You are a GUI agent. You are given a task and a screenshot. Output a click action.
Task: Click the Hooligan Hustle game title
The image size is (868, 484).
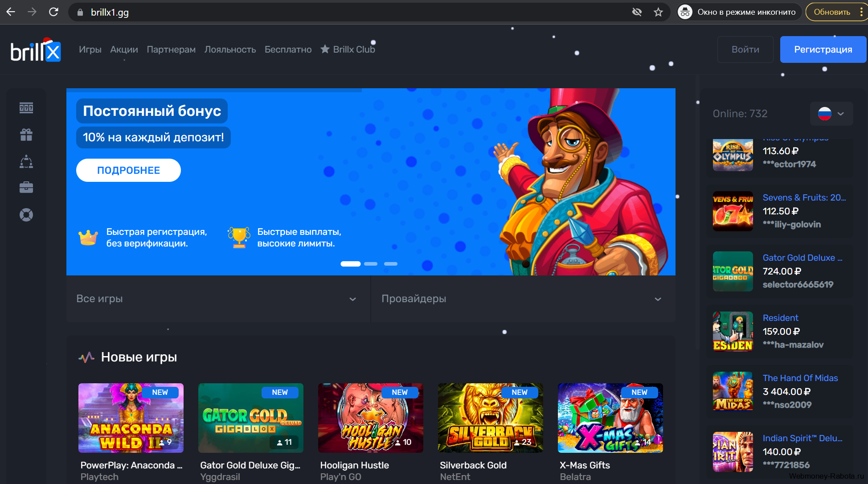point(355,465)
